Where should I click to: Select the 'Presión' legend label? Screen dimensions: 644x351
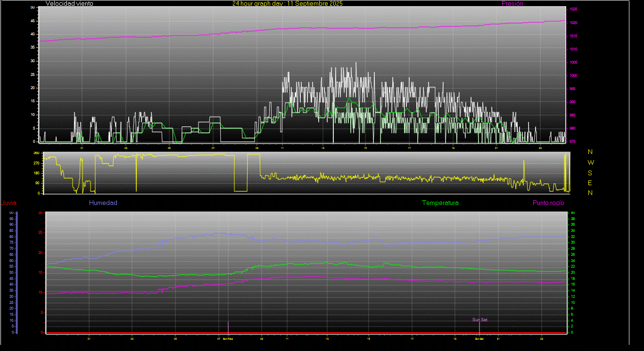point(512,4)
